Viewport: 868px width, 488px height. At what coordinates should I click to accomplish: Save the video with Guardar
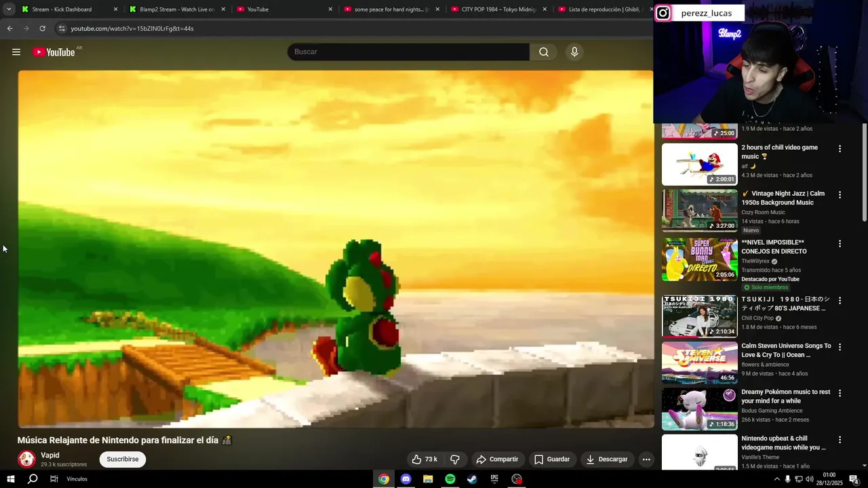tap(552, 460)
